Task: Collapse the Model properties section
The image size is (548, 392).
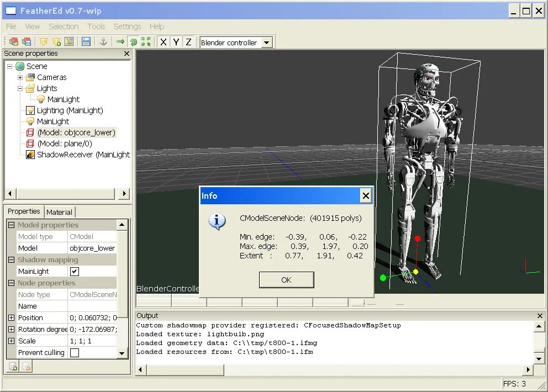Action: click(11, 225)
